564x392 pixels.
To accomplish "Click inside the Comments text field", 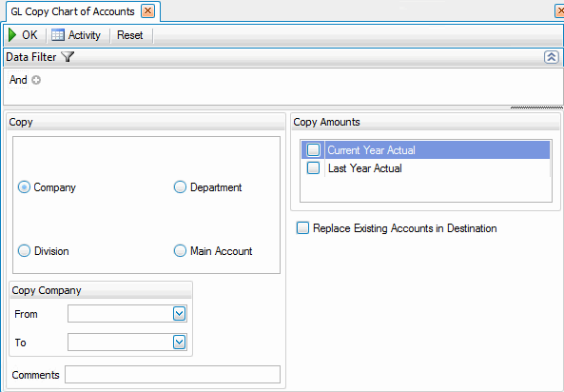I will [x=172, y=374].
